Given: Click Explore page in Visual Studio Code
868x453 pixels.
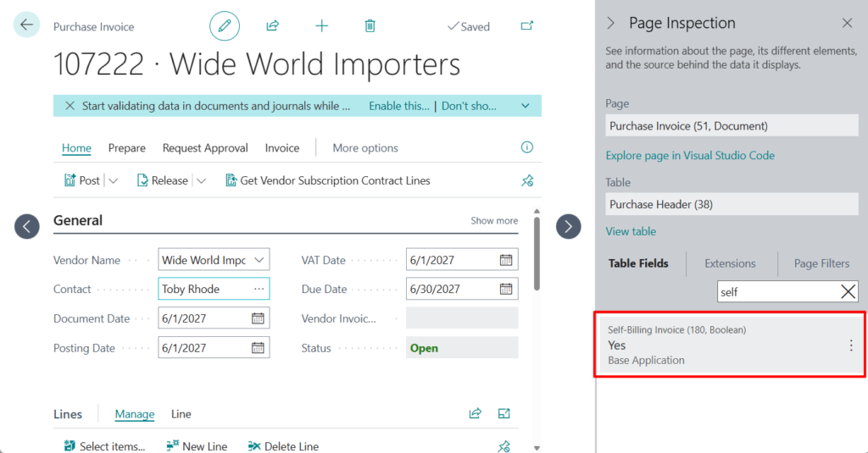Looking at the screenshot, I should click(x=690, y=156).
